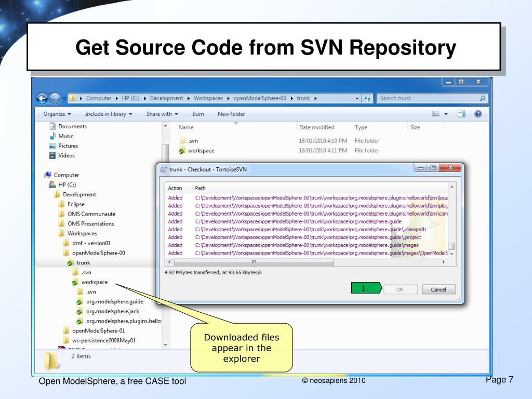This screenshot has height=399, width=532.
Task: Click the Explorer forward arrow button
Action: (55, 98)
